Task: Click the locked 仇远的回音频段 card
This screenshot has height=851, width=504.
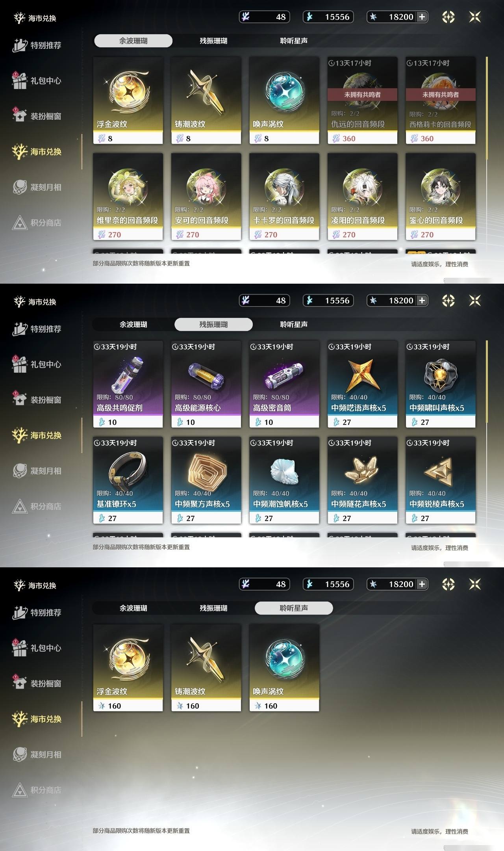Action: pyautogui.click(x=362, y=100)
